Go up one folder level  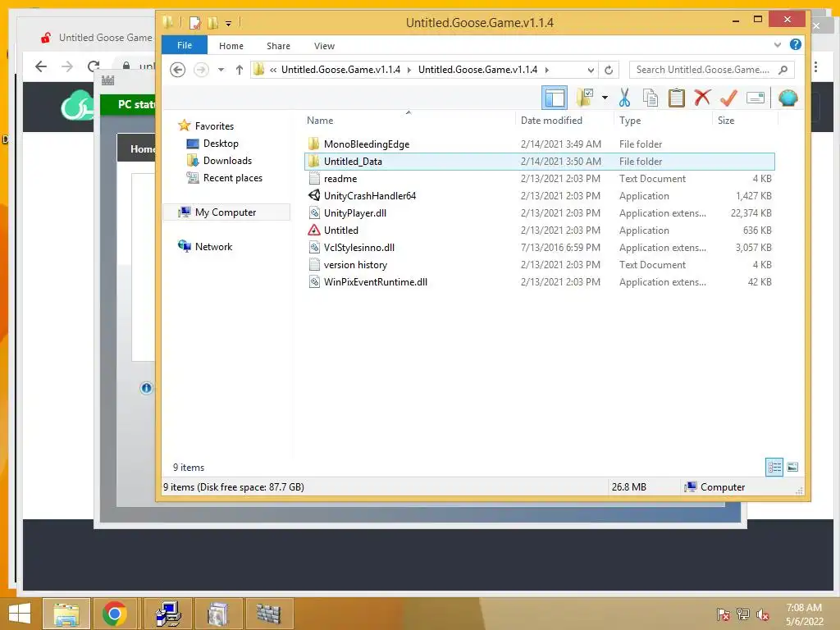pos(240,70)
